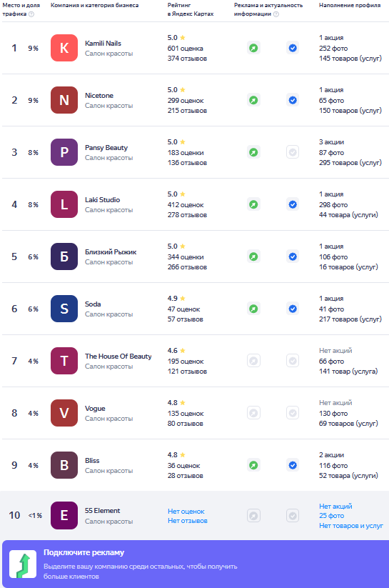The height and width of the screenshot is (588, 389).
Task: Click the help icon next to 'информации' header
Action: (276, 14)
